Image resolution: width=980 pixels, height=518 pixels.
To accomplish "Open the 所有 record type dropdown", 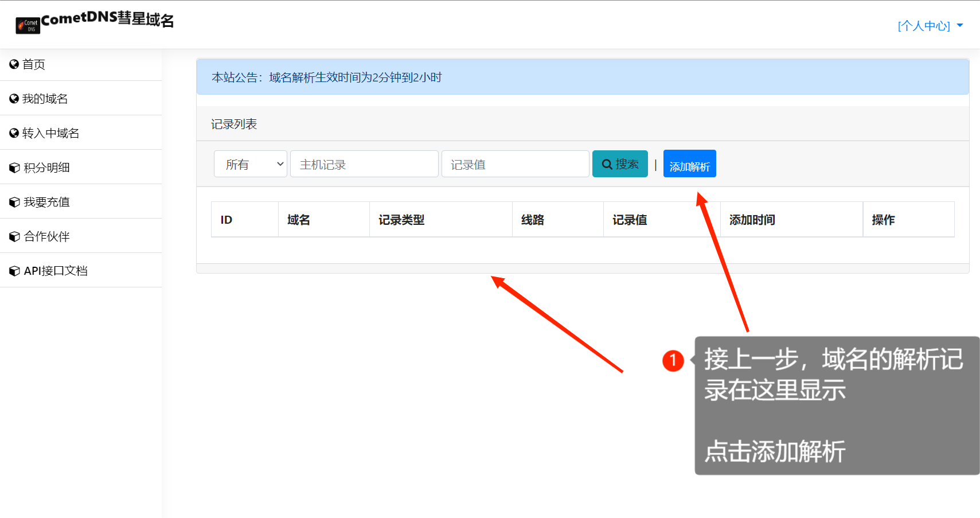I will pyautogui.click(x=250, y=165).
